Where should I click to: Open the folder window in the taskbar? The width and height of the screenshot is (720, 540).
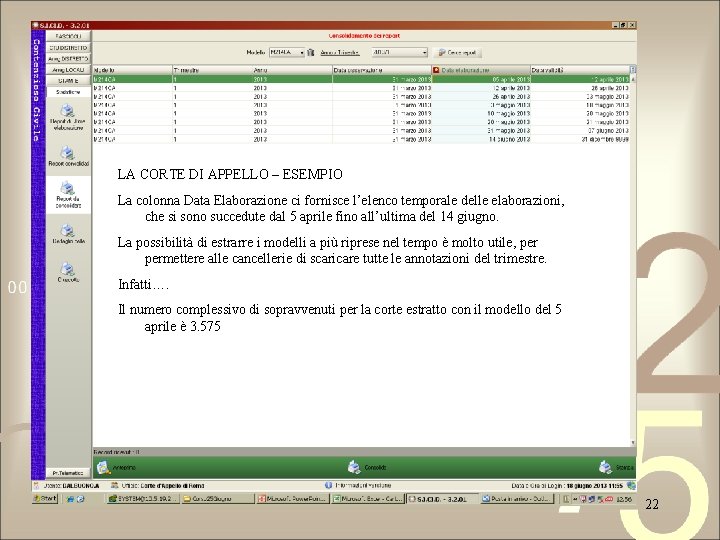(217, 499)
